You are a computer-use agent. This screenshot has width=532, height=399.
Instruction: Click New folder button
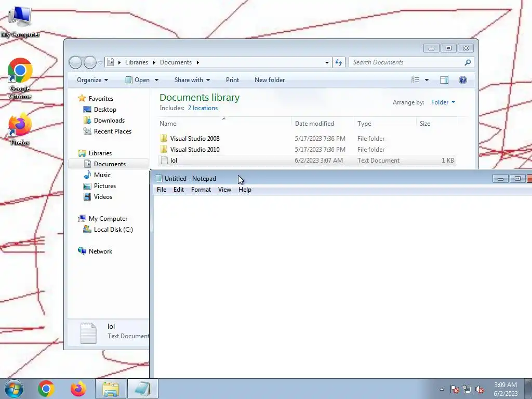270,80
